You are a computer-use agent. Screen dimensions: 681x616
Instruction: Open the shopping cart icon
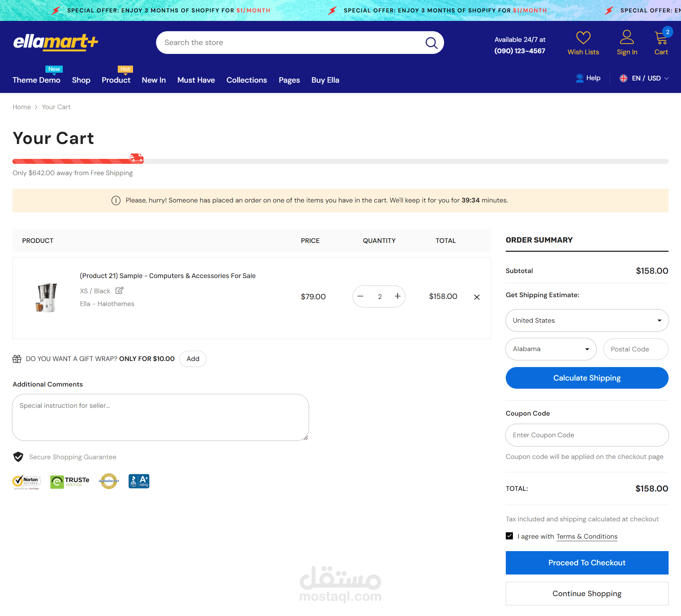pyautogui.click(x=661, y=38)
